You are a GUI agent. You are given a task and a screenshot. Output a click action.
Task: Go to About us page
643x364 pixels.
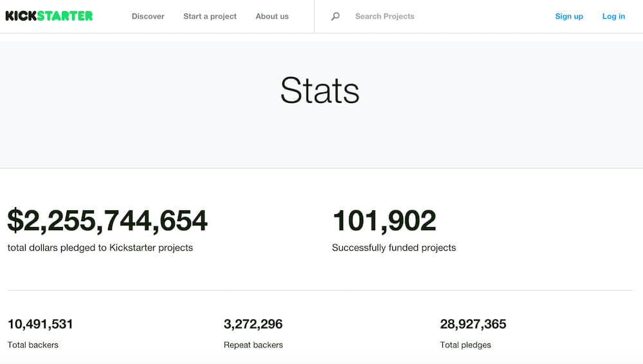pyautogui.click(x=272, y=17)
